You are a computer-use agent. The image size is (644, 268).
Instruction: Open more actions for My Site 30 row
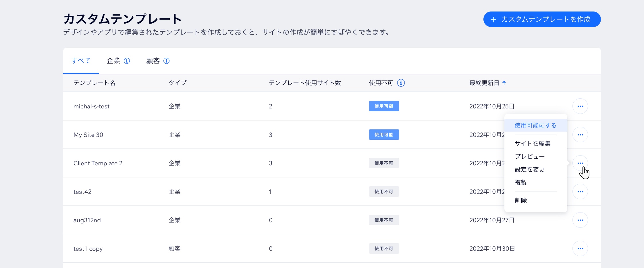580,135
